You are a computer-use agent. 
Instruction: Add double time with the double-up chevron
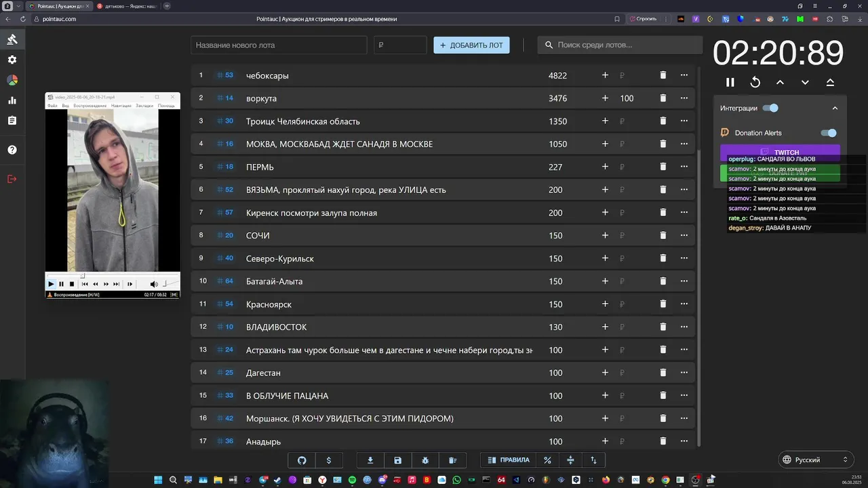pos(830,82)
